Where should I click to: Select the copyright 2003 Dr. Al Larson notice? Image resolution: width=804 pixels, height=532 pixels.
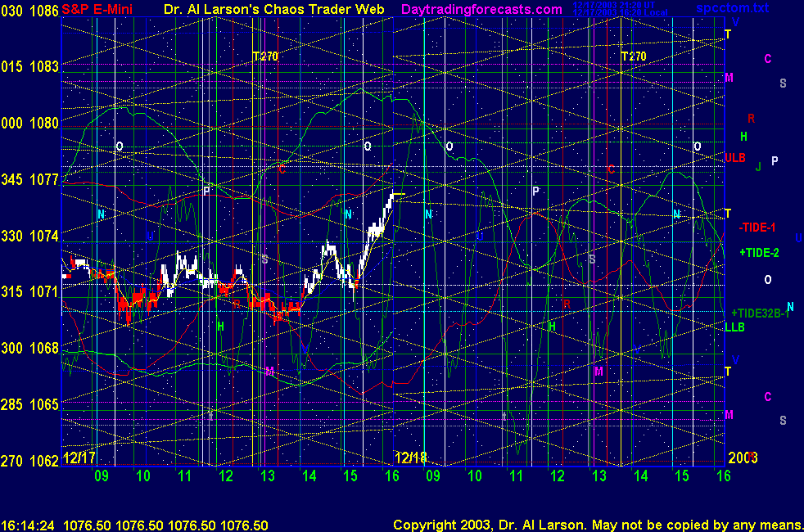pos(598,525)
